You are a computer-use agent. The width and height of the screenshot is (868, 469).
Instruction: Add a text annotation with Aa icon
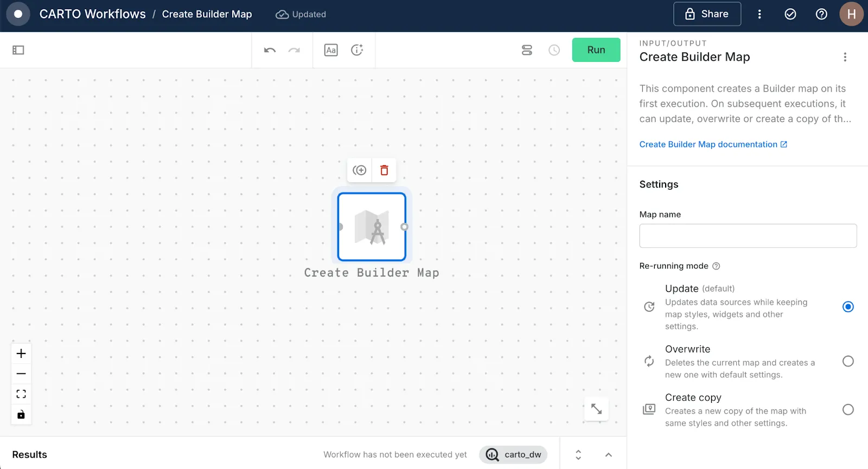(331, 50)
